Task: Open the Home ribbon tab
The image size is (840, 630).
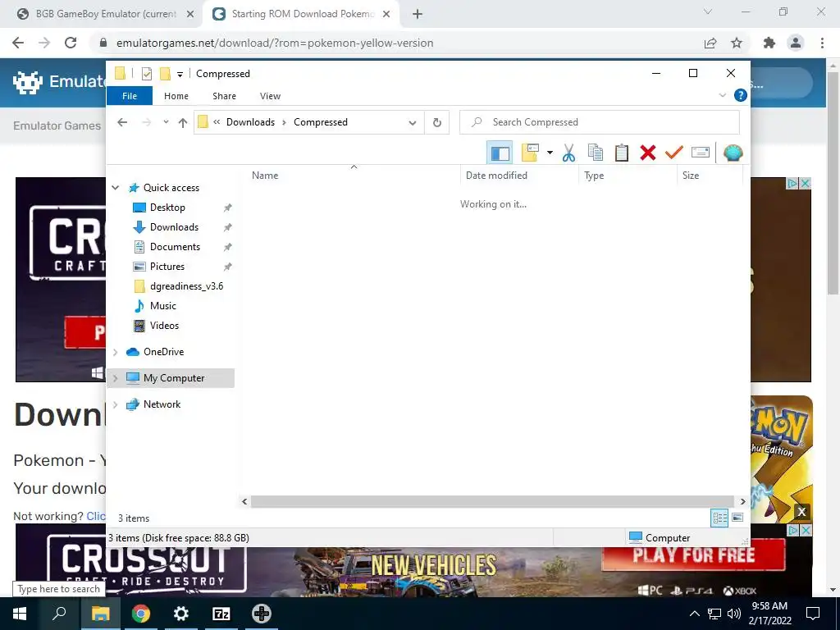Action: coord(176,96)
